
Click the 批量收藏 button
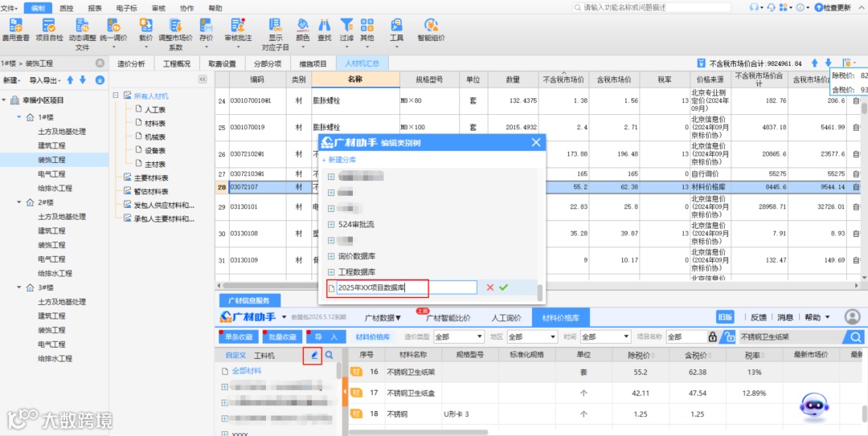point(283,336)
